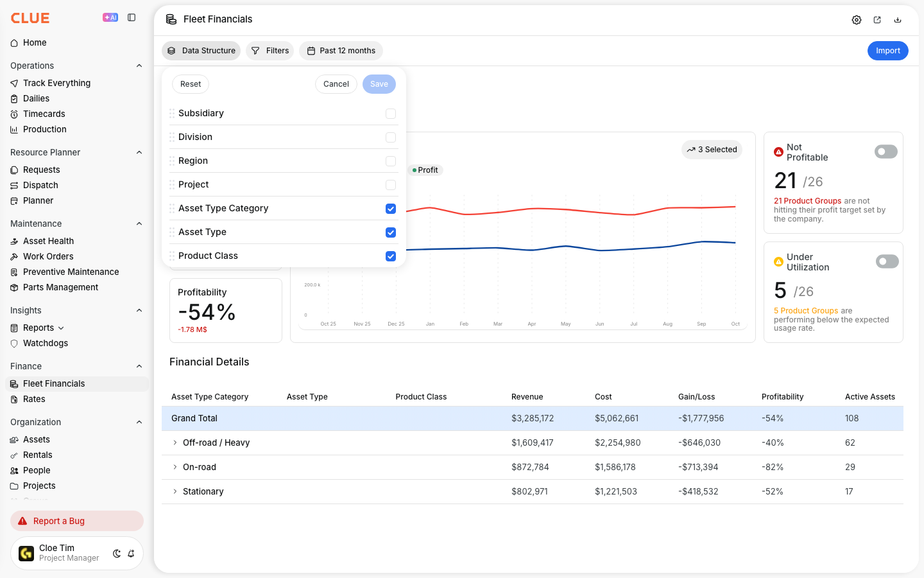This screenshot has height=578, width=924.
Task: Toggle dark mode moon icon
Action: [x=117, y=554]
